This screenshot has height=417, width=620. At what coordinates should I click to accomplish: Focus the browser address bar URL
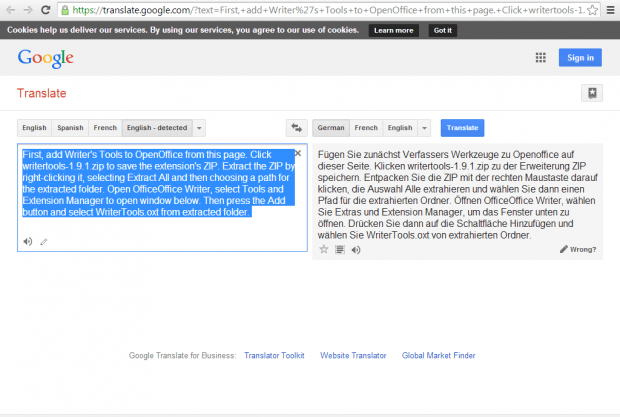tap(328, 10)
